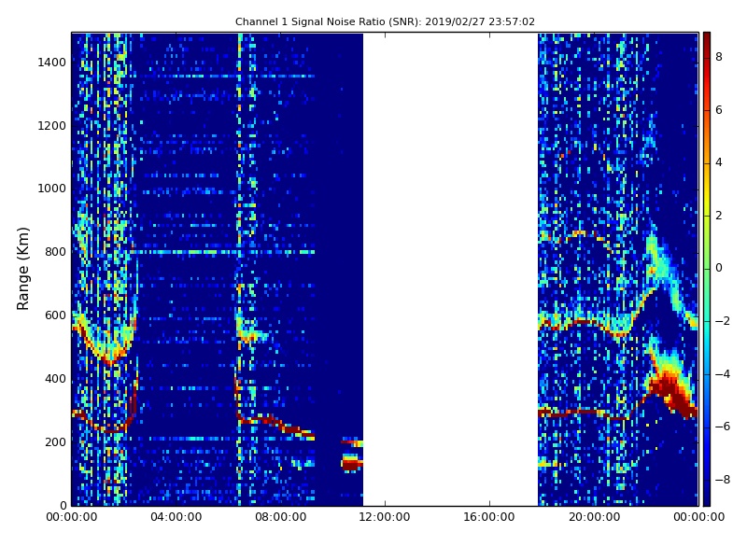
Task: Click the y-axis tick label "200"
Action: (55, 441)
